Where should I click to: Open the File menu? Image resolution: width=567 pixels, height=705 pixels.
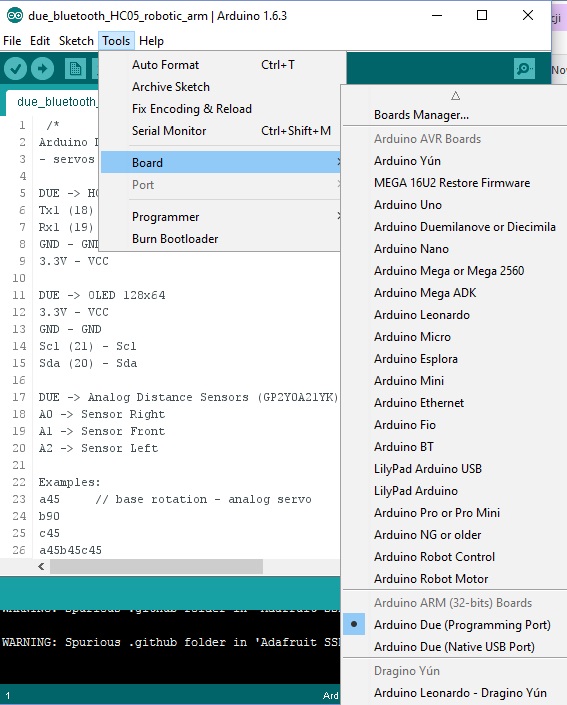[x=12, y=41]
